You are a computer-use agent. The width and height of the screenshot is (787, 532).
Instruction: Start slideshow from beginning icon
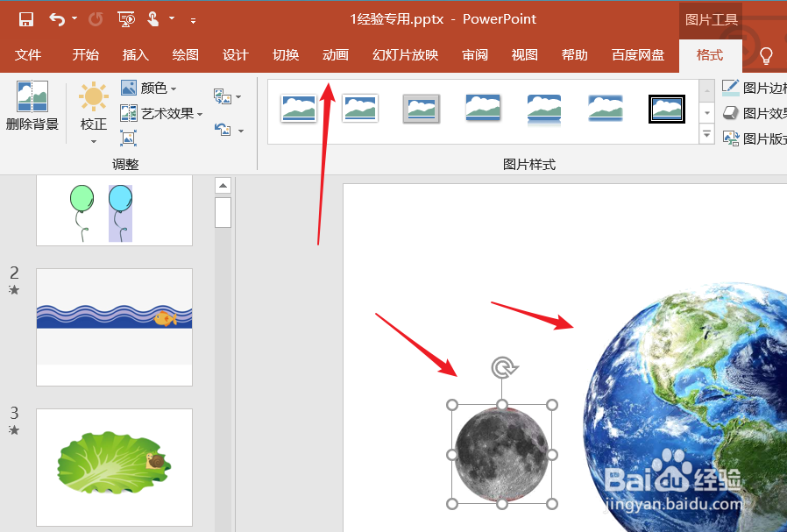(x=126, y=19)
